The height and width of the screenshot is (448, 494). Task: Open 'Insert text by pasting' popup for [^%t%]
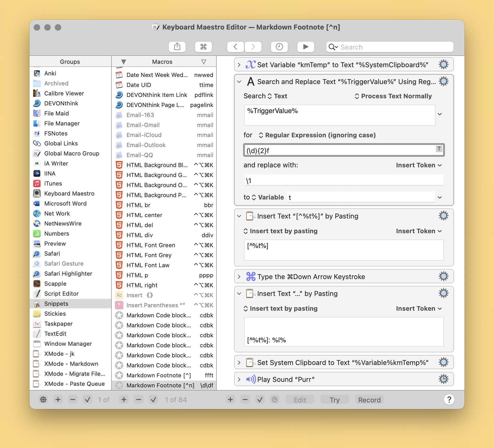[280, 231]
